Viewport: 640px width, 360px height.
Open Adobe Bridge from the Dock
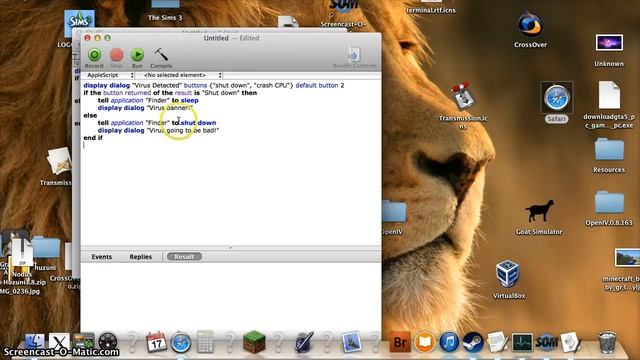[400, 342]
